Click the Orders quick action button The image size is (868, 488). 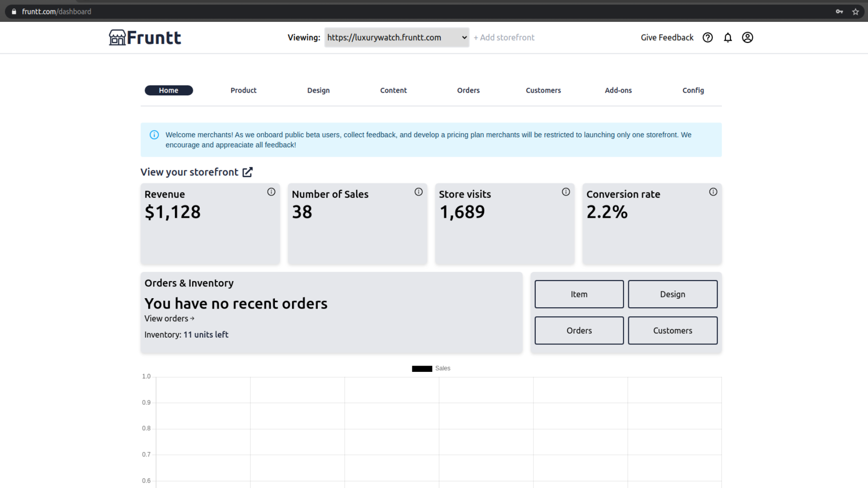[579, 330]
